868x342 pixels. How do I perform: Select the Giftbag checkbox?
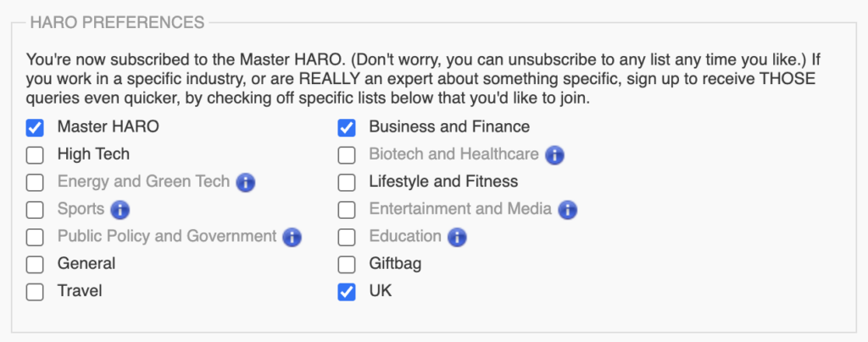[x=347, y=265]
